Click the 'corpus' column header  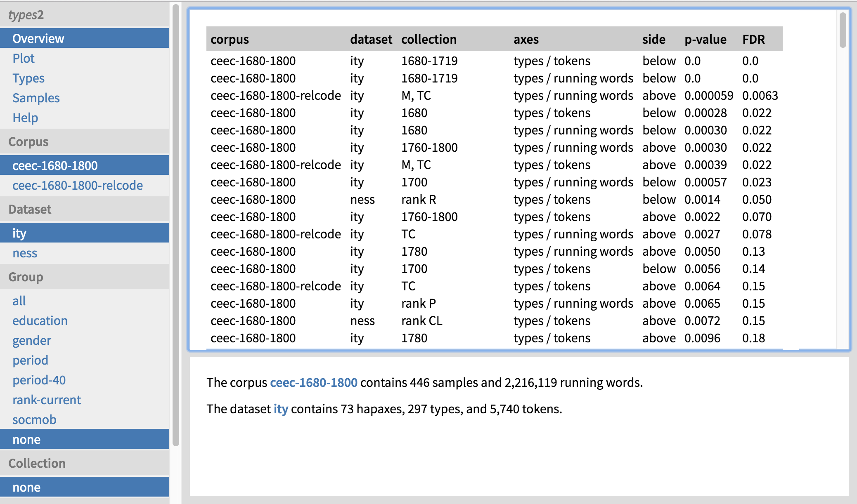tap(230, 39)
